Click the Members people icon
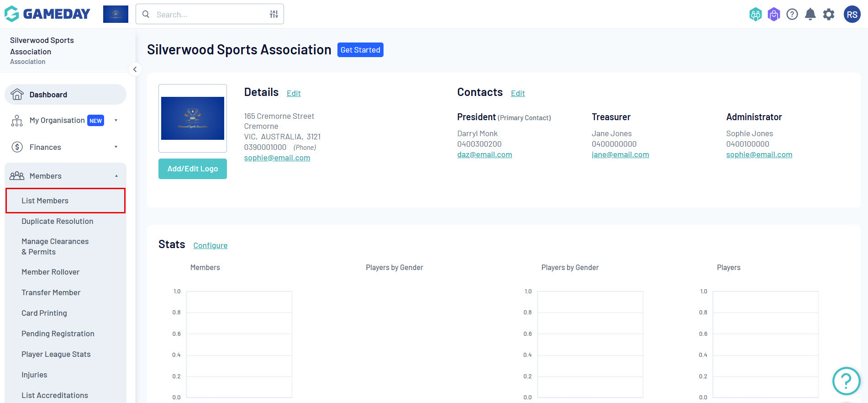The height and width of the screenshot is (403, 868). point(17,176)
